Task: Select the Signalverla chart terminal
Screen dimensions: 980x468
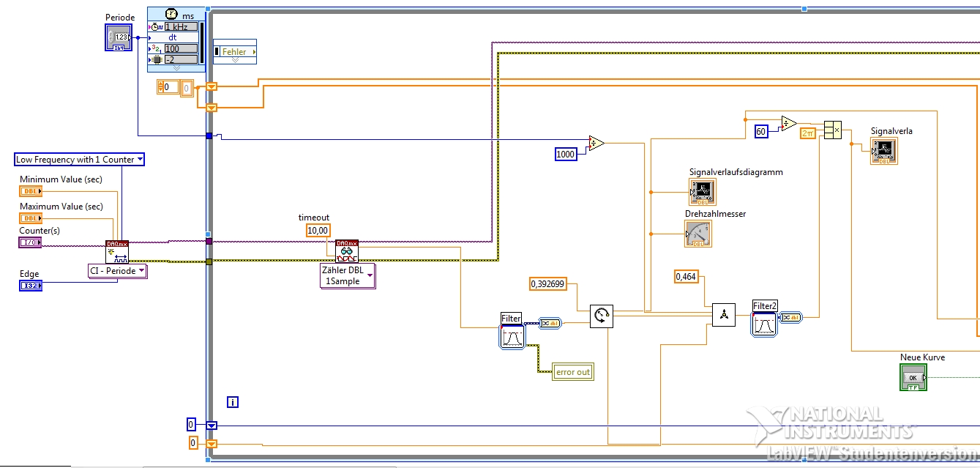Action: click(884, 151)
